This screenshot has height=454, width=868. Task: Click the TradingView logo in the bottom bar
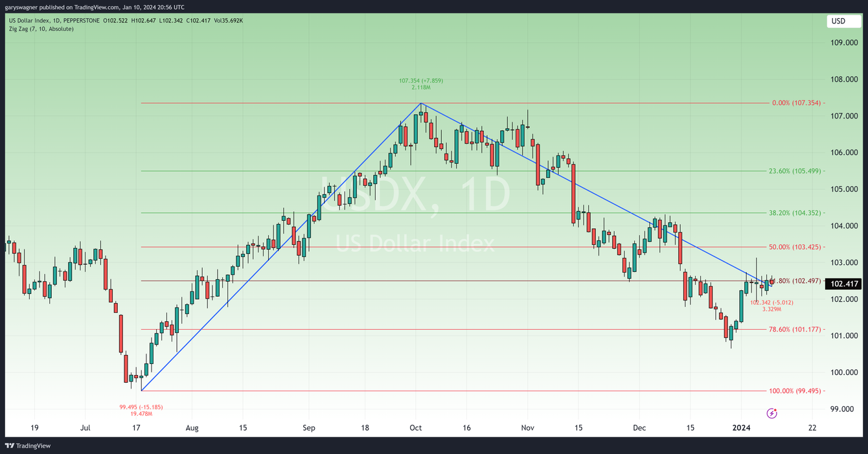pyautogui.click(x=25, y=446)
